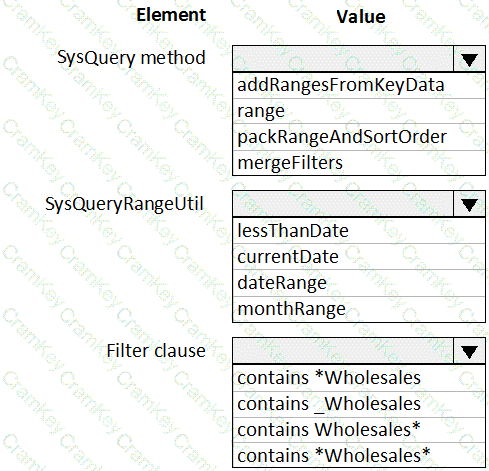The width and height of the screenshot is (489, 471).
Task: Open the Filter clause dropdown arrow
Action: pos(469,351)
